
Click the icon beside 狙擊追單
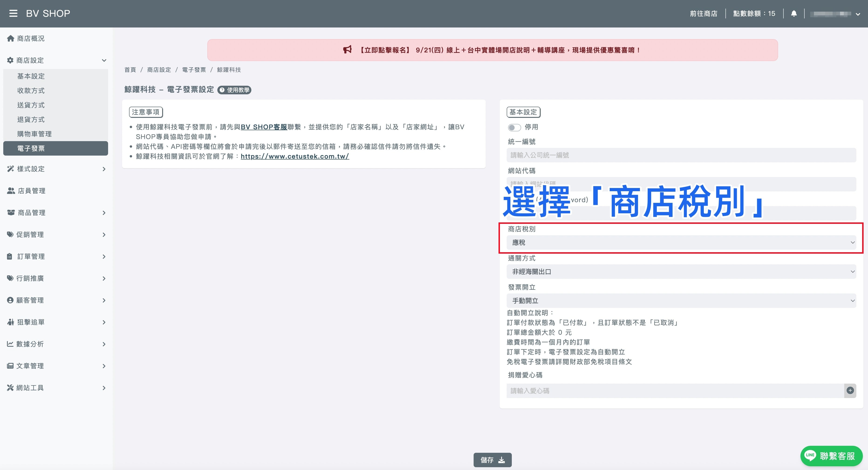coord(10,322)
